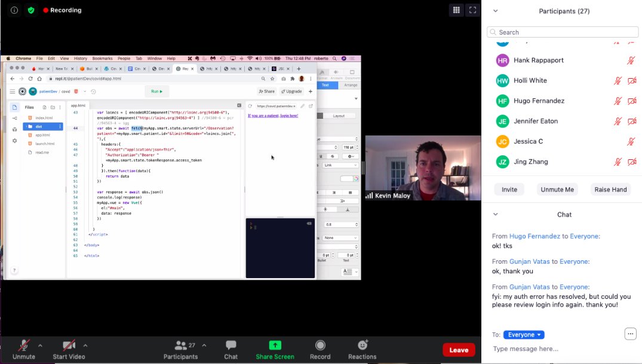Image resolution: width=642 pixels, height=364 pixels.
Task: Select participant Jing Zhang
Action: click(563, 162)
